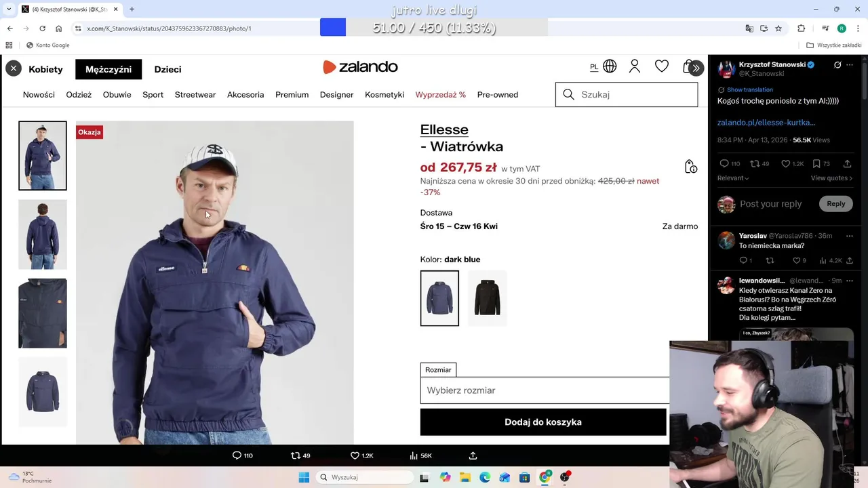The height and width of the screenshot is (488, 868).
Task: Open the Wyprzedaż % menu item
Action: click(x=441, y=95)
